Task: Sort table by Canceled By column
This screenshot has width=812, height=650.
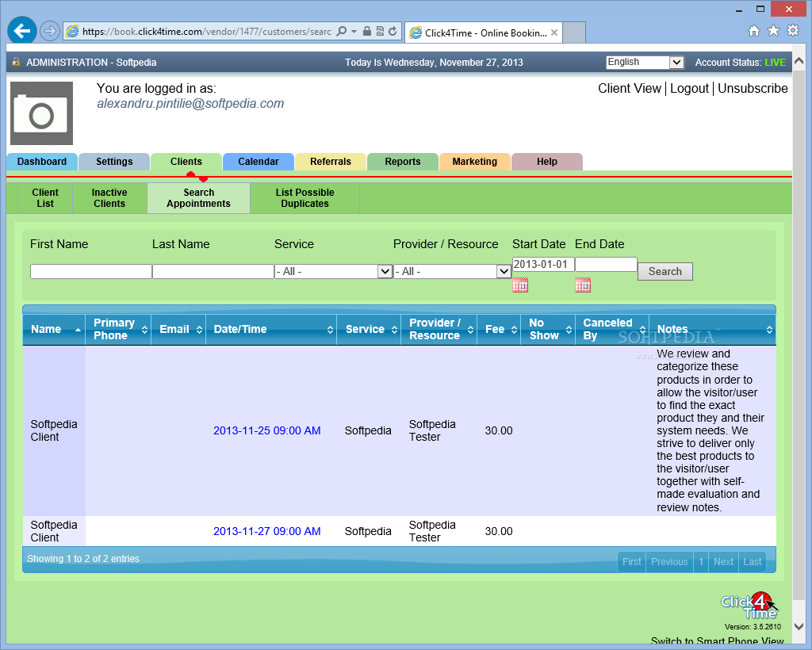Action: click(x=612, y=329)
